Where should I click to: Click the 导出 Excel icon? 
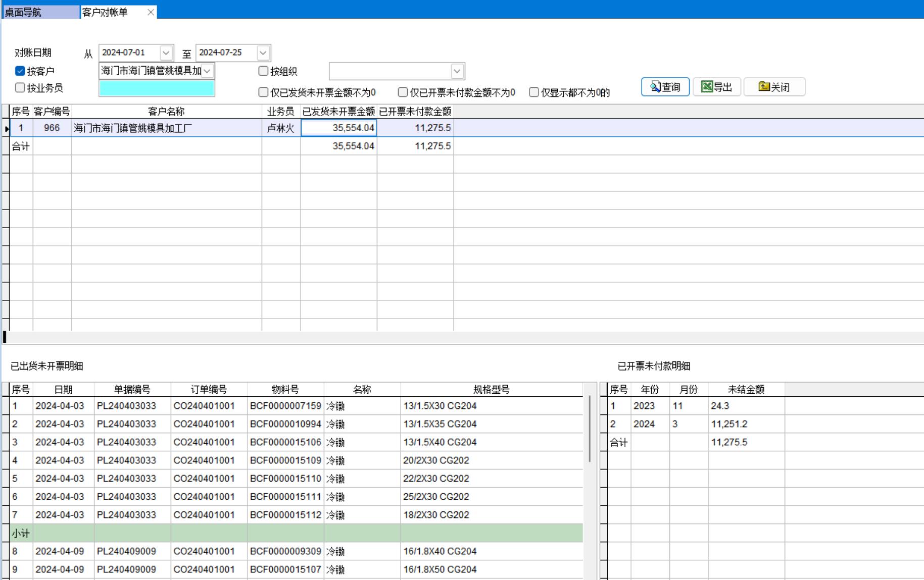pos(707,87)
